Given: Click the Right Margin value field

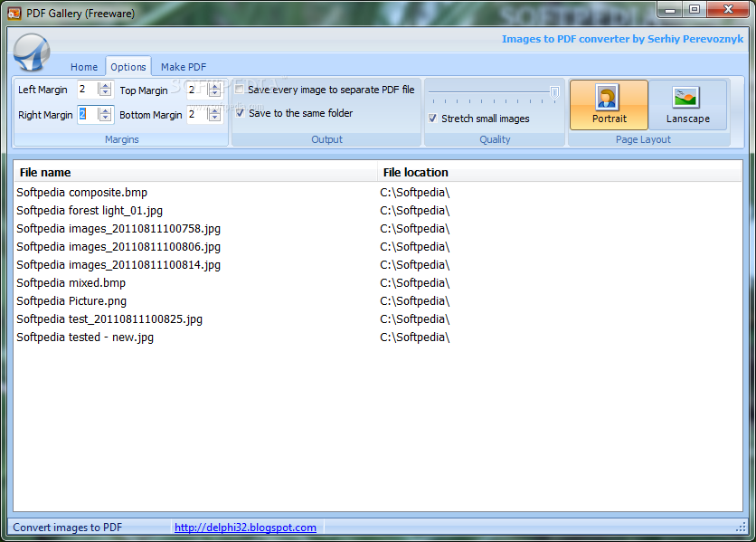Looking at the screenshot, I should [88, 114].
